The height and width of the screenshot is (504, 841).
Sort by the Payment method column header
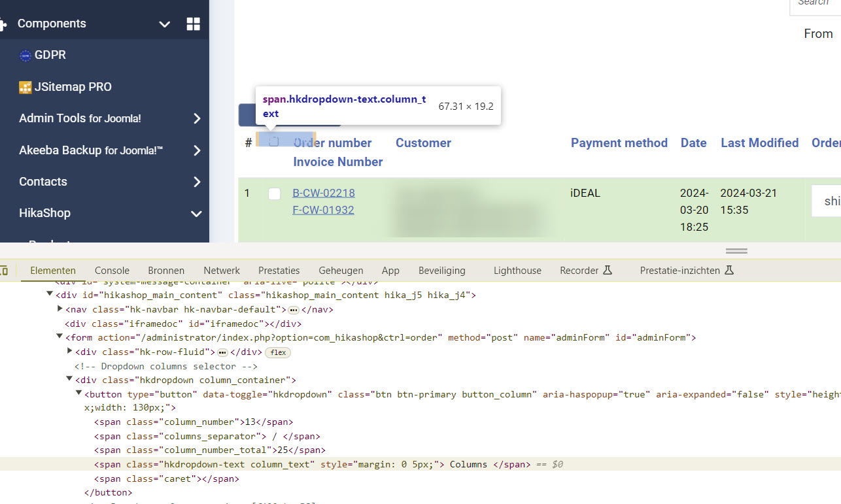click(x=619, y=143)
